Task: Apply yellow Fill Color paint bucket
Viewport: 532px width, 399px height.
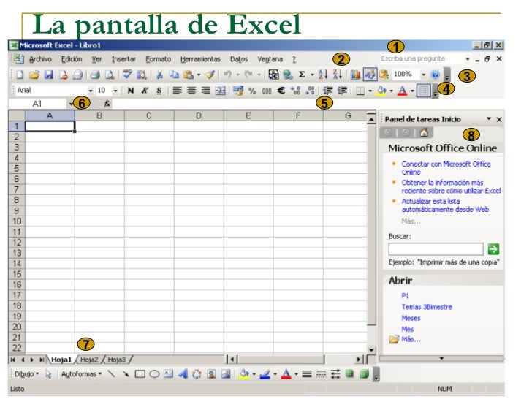Action: (x=381, y=91)
